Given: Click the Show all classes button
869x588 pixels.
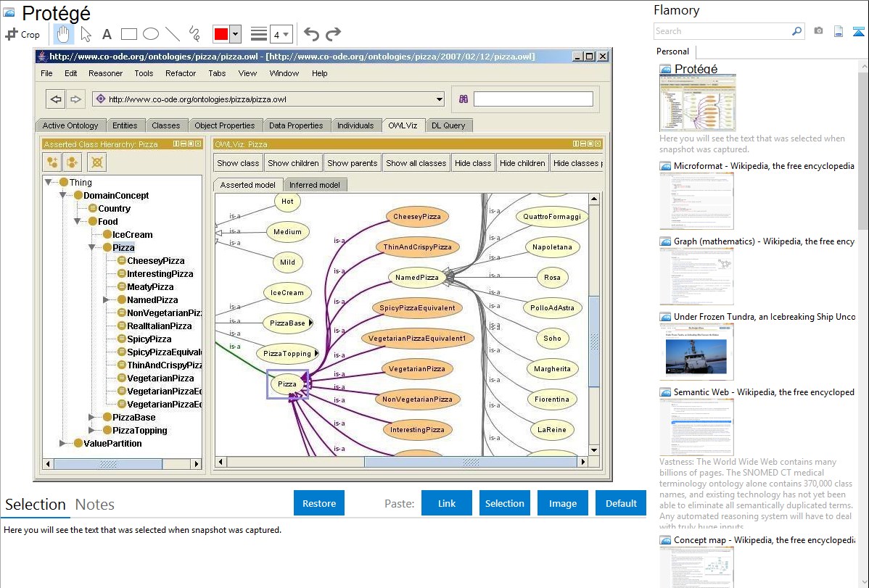Looking at the screenshot, I should [x=416, y=163].
